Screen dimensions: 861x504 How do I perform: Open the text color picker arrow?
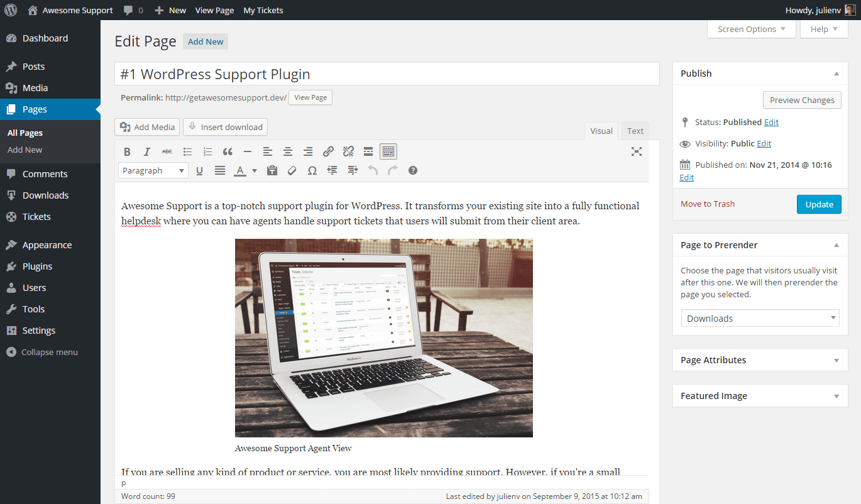click(255, 170)
